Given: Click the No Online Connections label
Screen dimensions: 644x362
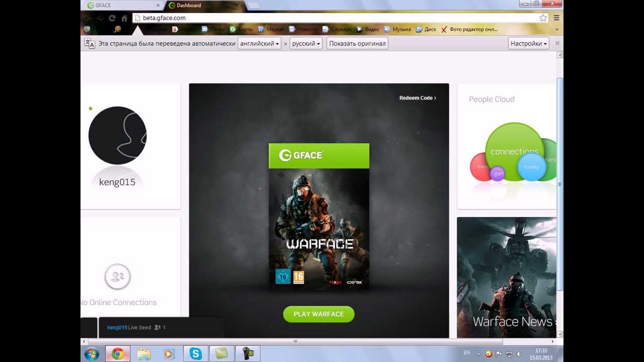Looking at the screenshot, I should 118,302.
